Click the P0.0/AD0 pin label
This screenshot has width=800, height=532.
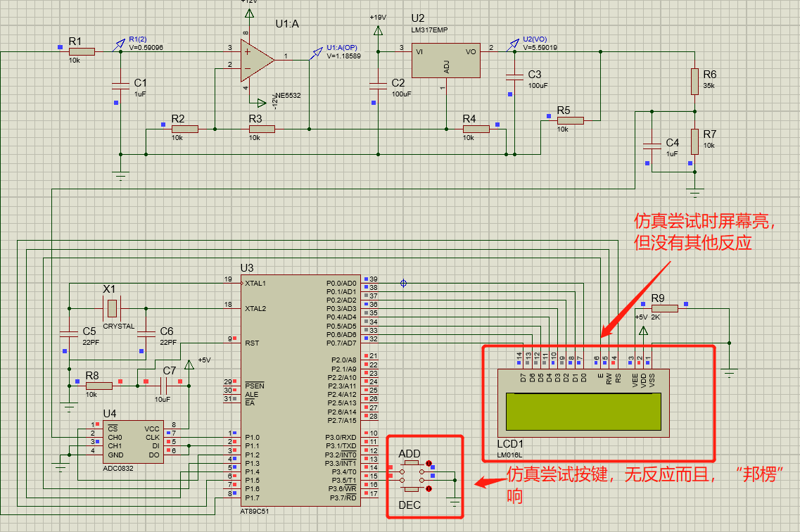pos(341,283)
